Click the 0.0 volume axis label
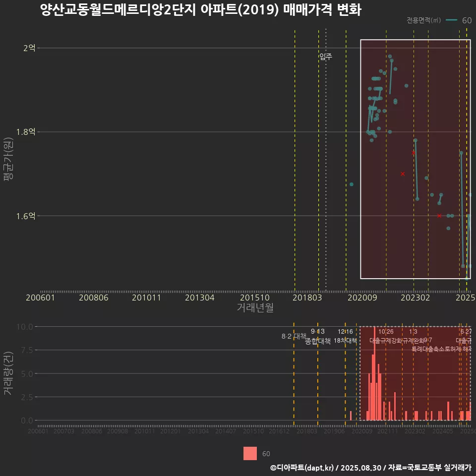The width and height of the screenshot is (476, 476). pos(27,420)
